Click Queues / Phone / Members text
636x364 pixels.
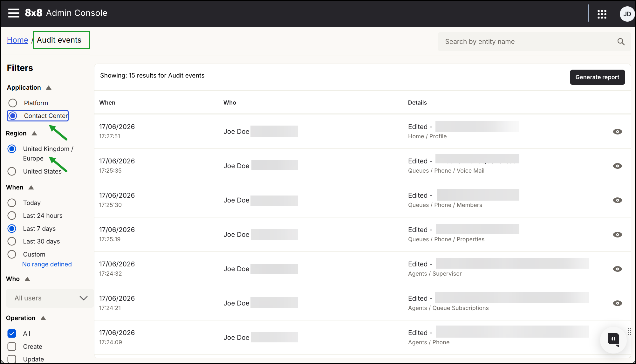[445, 205]
